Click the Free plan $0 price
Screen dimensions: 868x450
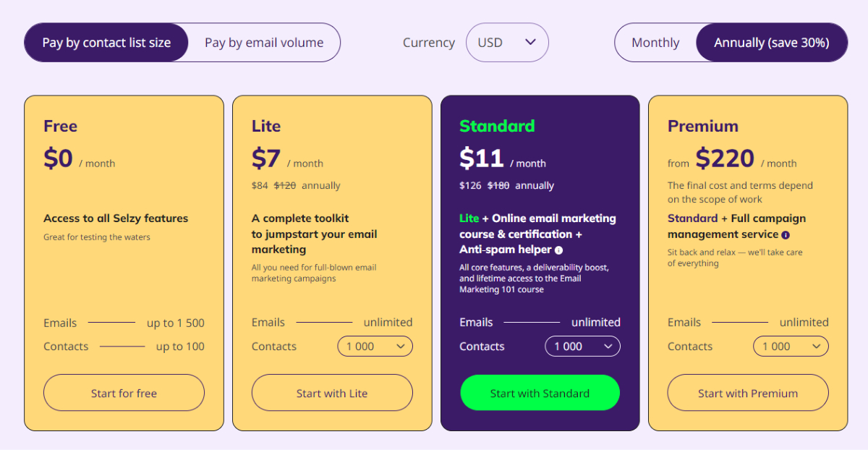pyautogui.click(x=58, y=158)
